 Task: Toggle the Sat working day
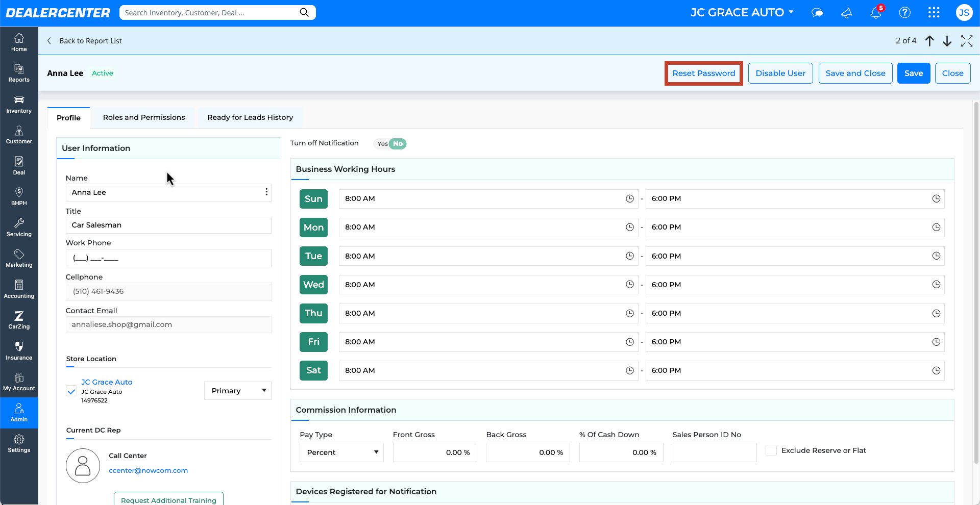click(x=313, y=370)
